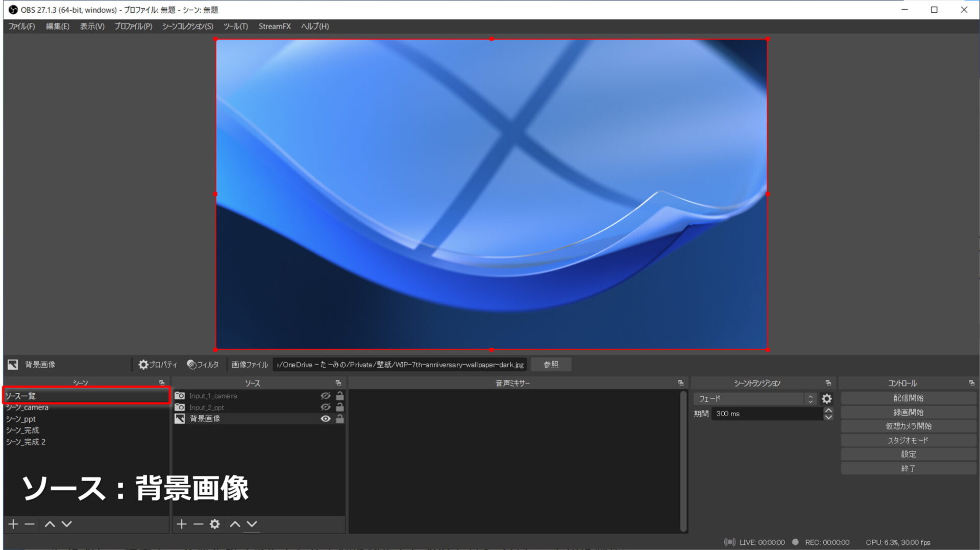Undock the 音声ミキサー panel
The image size is (980, 550).
680,383
